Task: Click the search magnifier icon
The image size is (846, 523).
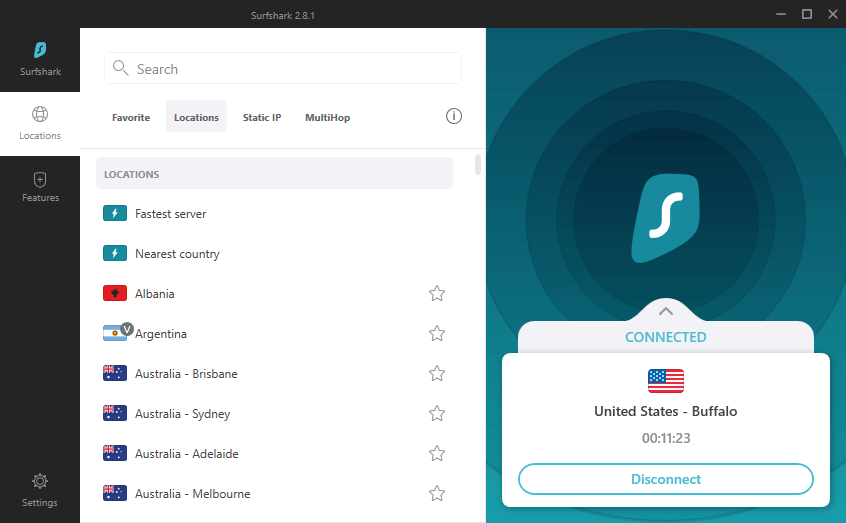Action: click(x=120, y=68)
